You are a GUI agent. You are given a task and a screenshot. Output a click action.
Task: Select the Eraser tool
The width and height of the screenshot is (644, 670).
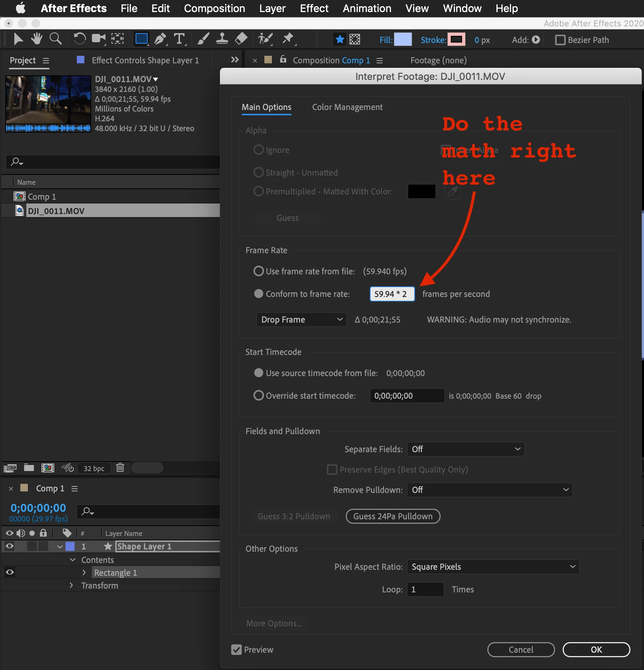(241, 39)
